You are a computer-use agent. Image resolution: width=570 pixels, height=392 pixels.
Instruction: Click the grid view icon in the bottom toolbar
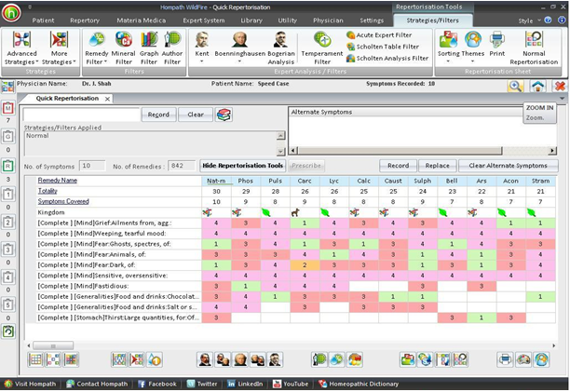coord(35,359)
